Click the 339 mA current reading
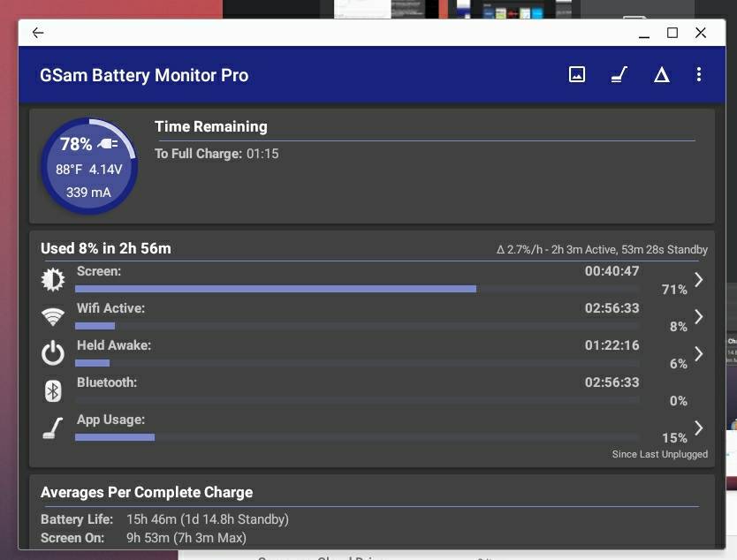This screenshot has width=737, height=560. tap(88, 193)
